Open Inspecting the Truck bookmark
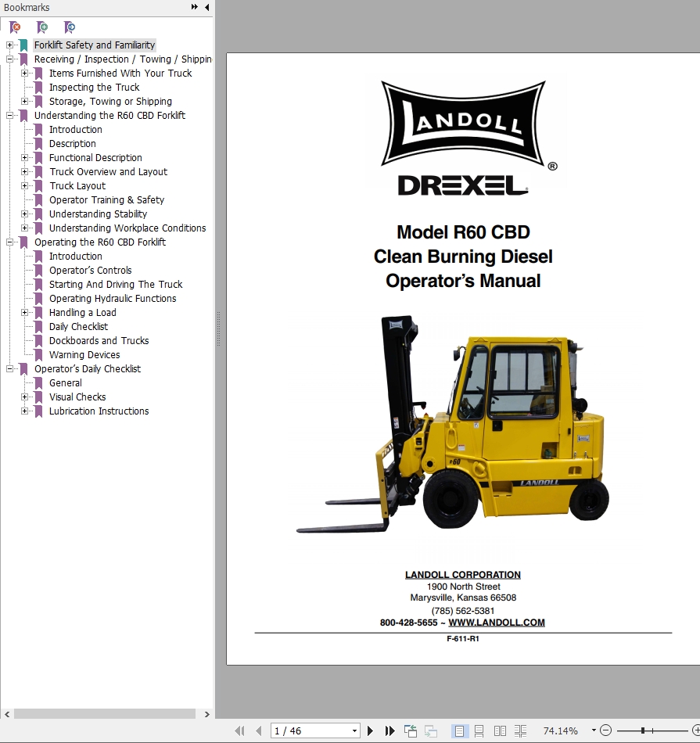Viewport: 700px width, 743px height. coord(95,87)
